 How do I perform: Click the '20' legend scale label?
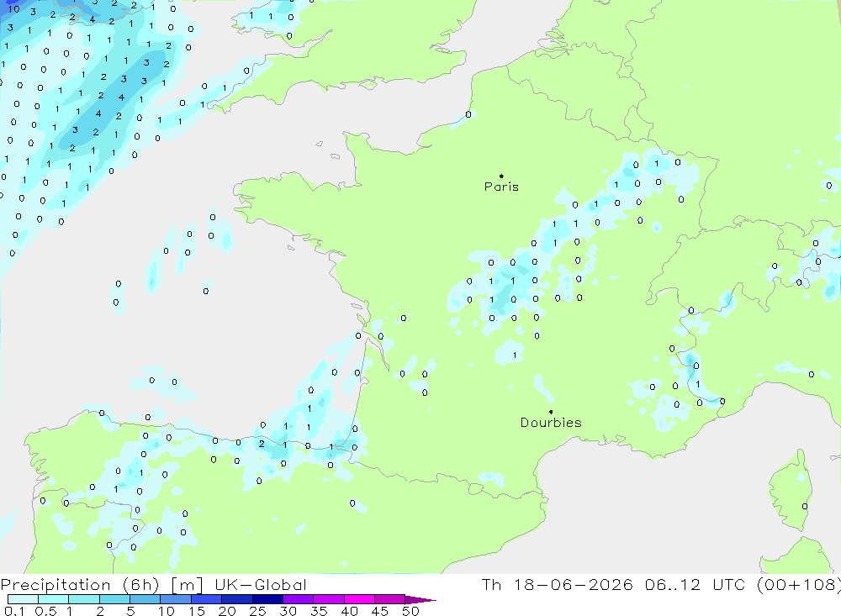coord(227,611)
